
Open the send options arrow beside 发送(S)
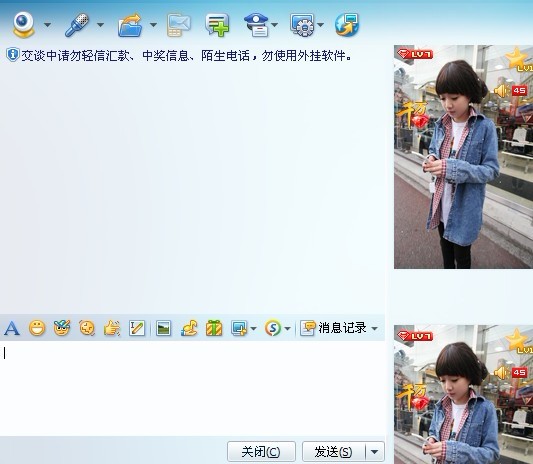click(375, 452)
